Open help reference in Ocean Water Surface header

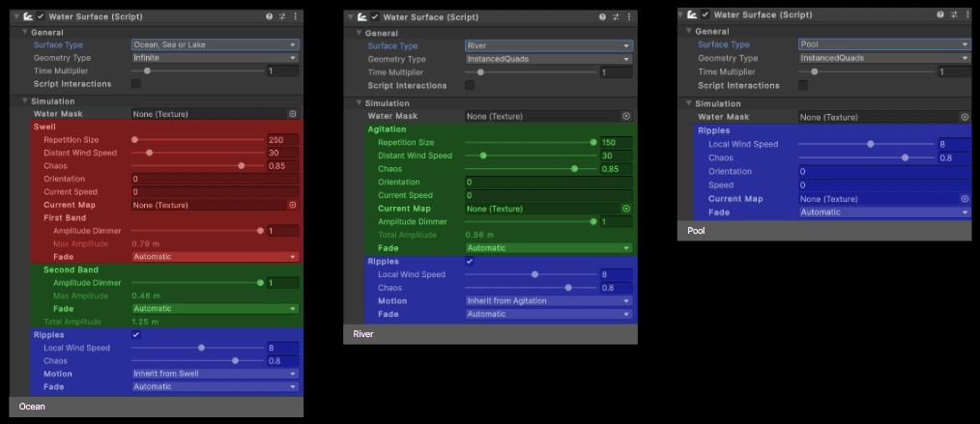(270, 16)
